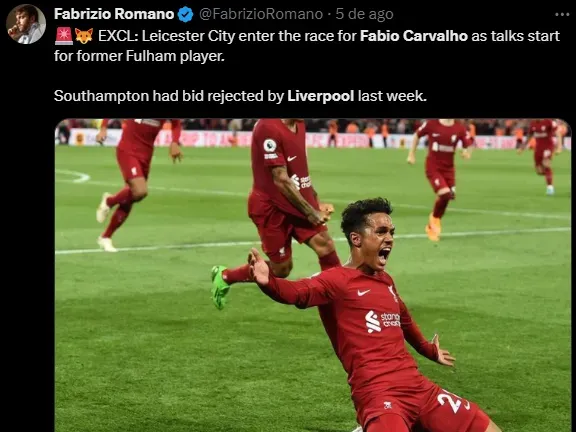576x432 pixels.
Task: Click the bold Fabio Carvalho name
Action: 414,36
